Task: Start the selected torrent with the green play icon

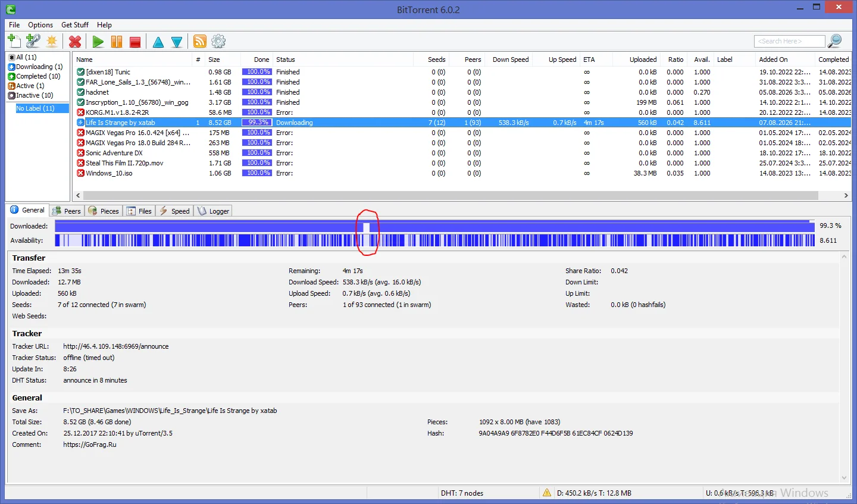Action: (x=98, y=42)
